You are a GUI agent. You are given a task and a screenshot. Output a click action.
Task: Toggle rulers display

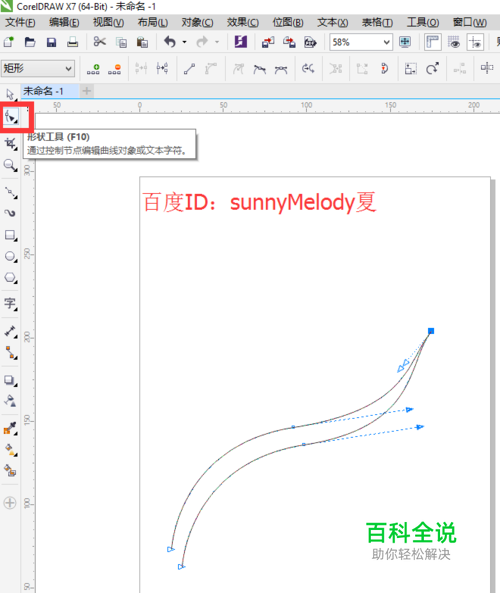(x=432, y=42)
